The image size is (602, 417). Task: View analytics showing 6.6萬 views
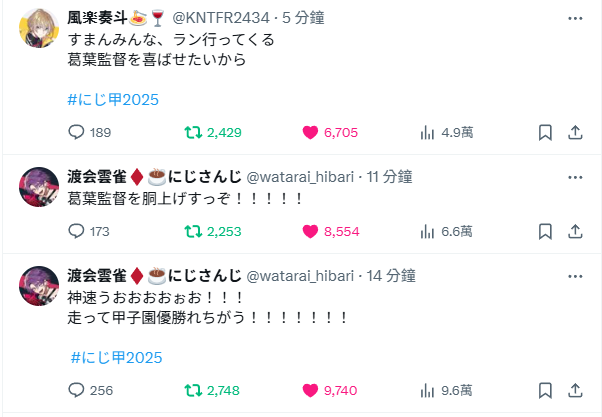(446, 232)
